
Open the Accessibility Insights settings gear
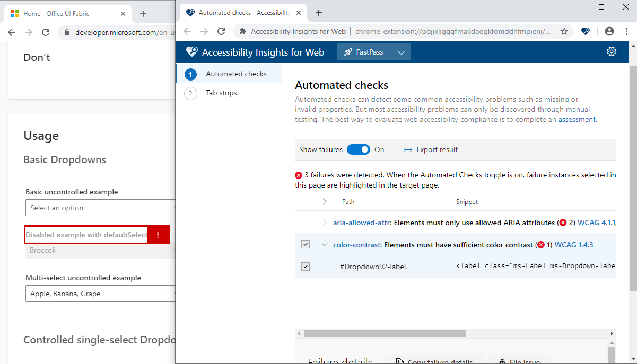click(x=612, y=51)
